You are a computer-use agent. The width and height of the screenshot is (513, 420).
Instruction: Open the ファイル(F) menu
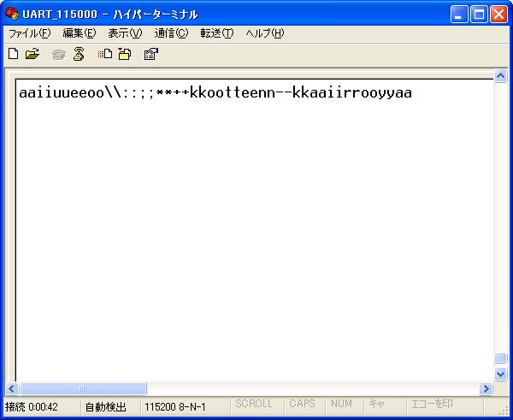click(29, 33)
